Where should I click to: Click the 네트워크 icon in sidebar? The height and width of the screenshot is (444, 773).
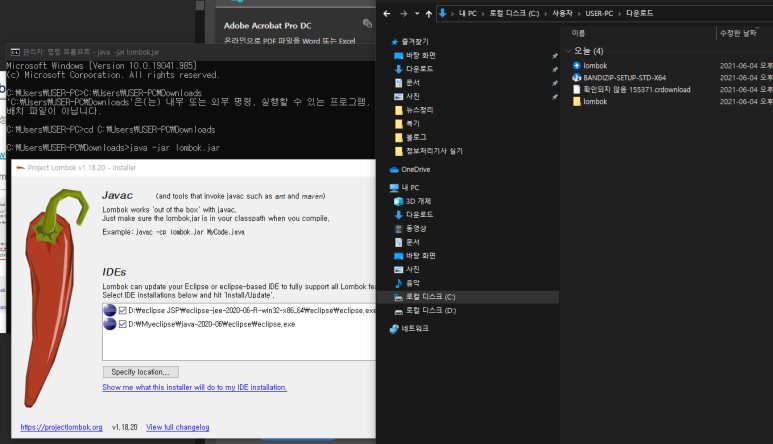394,329
